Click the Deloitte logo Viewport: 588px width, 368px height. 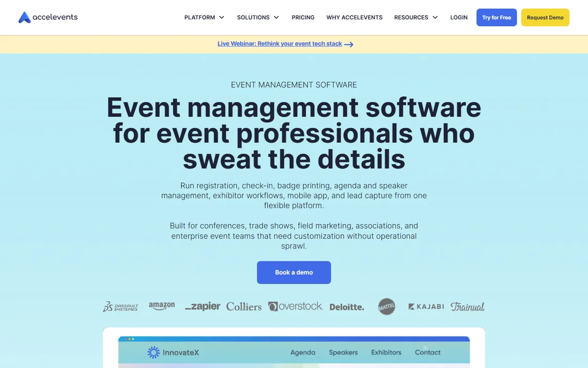click(x=346, y=307)
